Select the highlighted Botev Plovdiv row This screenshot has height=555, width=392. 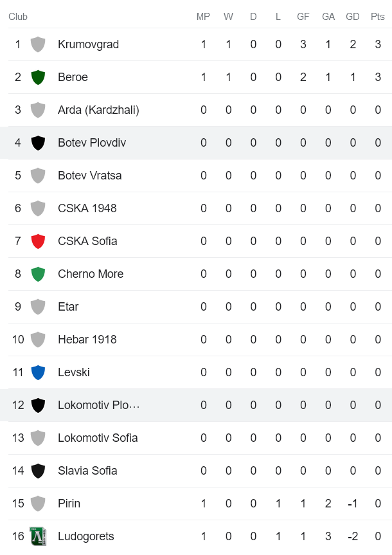point(193,143)
